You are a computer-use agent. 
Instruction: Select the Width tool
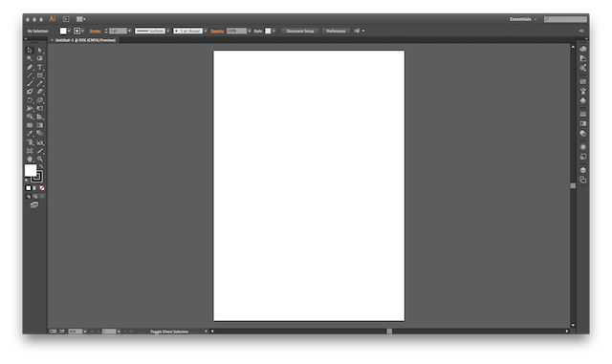[x=30, y=109]
